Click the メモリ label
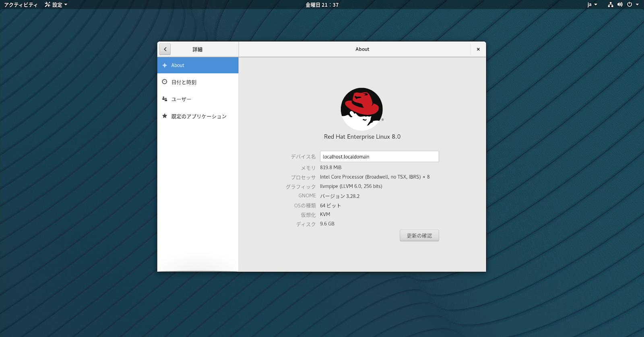Image resolution: width=644 pixels, height=337 pixels. tap(308, 168)
